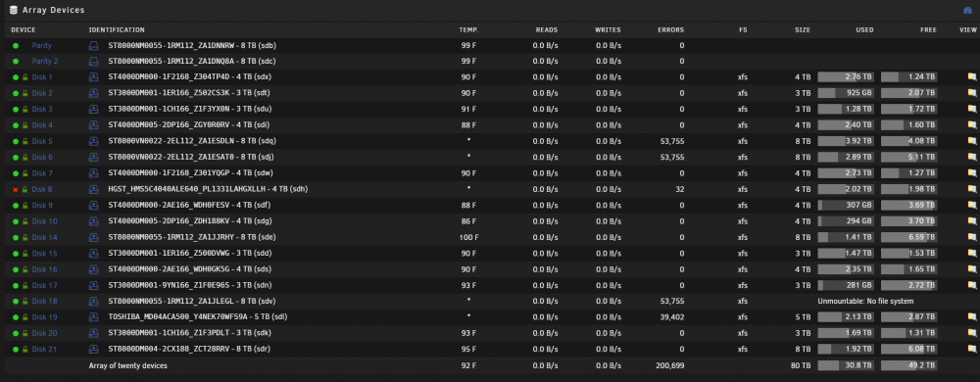980x382 pixels.
Task: Open Disk 1 file browser view icon
Action: pyautogui.click(x=972, y=76)
